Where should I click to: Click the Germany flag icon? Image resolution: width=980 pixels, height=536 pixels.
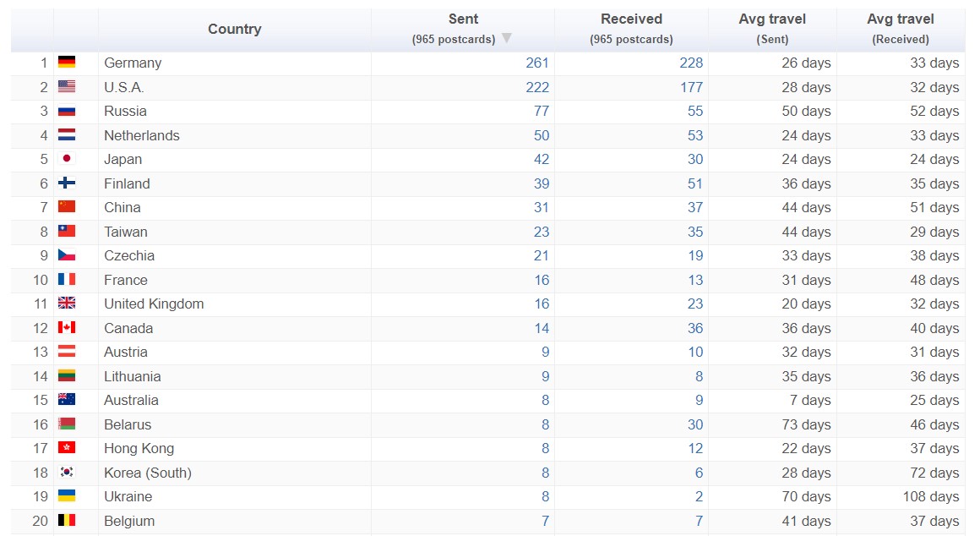pyautogui.click(x=67, y=63)
